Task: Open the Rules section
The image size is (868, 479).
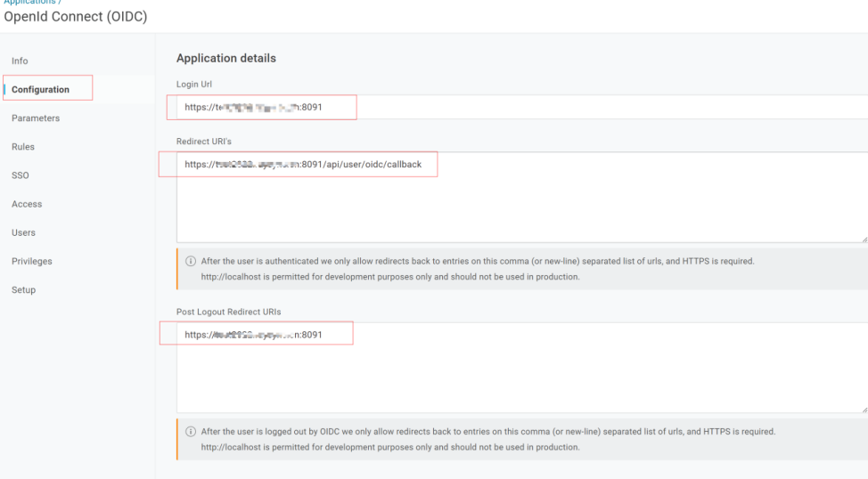Action: [23, 147]
